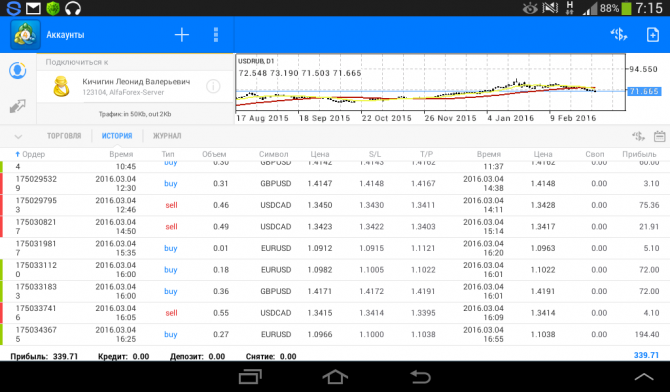
Task: Select the USDCAD sell order with profit 75.36
Action: point(335,205)
